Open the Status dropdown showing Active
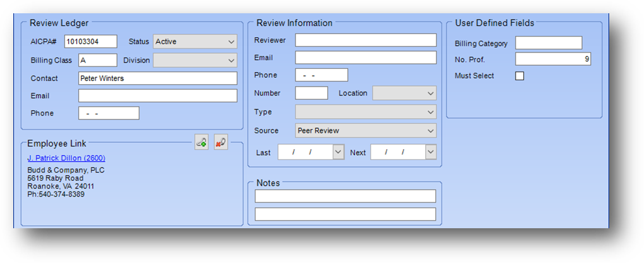Viewport: 644px width, 263px height. pyautogui.click(x=195, y=42)
